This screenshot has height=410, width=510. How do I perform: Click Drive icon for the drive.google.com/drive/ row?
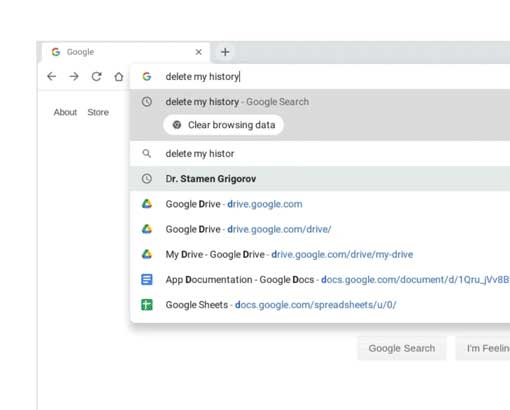click(x=147, y=229)
